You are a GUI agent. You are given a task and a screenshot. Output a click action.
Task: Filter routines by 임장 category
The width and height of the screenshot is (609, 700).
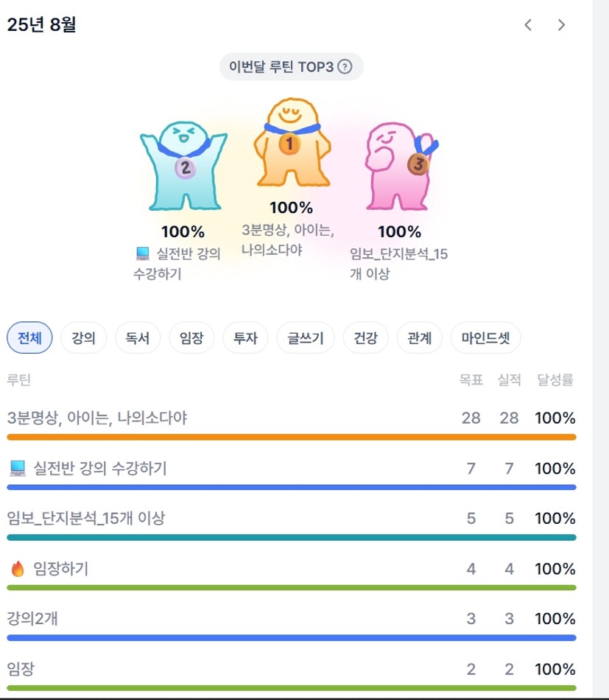click(x=191, y=337)
